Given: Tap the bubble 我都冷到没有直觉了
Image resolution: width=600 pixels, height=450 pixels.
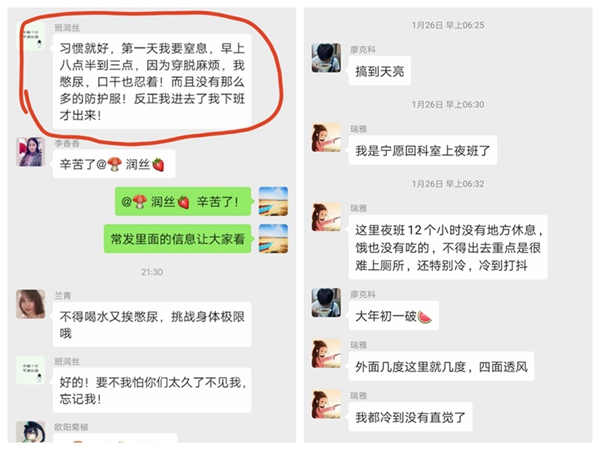Looking at the screenshot, I should tap(410, 417).
